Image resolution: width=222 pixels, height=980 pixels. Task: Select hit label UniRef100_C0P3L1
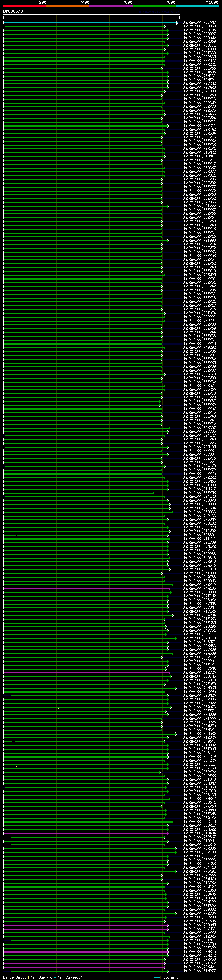click(x=199, y=175)
